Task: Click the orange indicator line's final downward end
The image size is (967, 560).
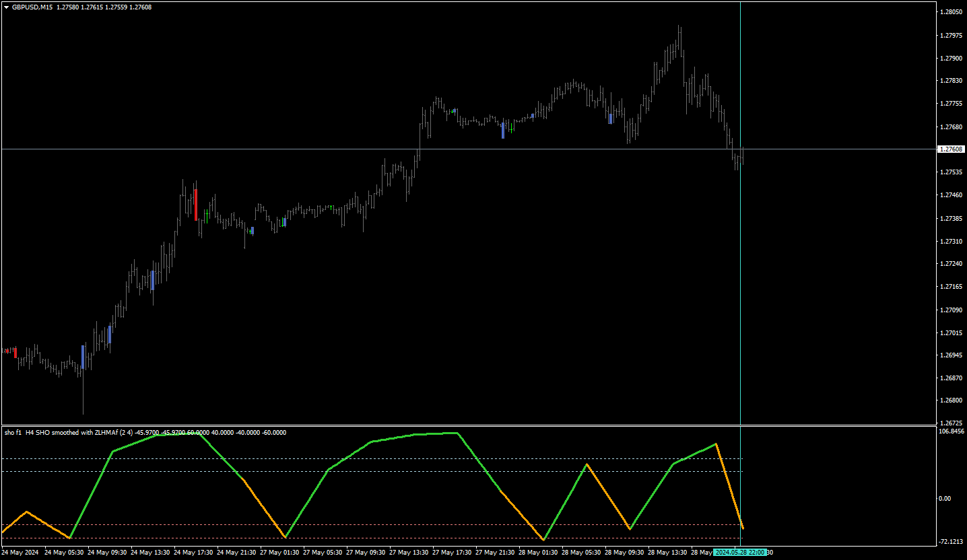Action: tap(742, 527)
